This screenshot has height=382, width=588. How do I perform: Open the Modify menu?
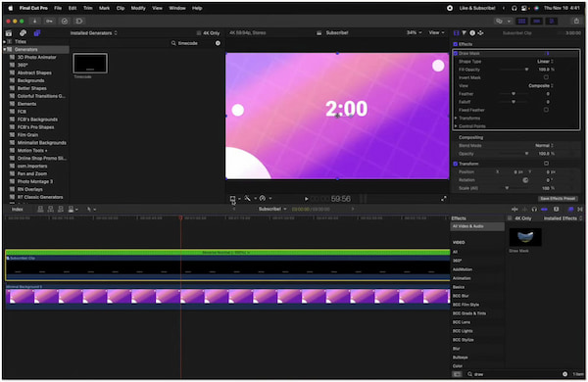pyautogui.click(x=138, y=8)
